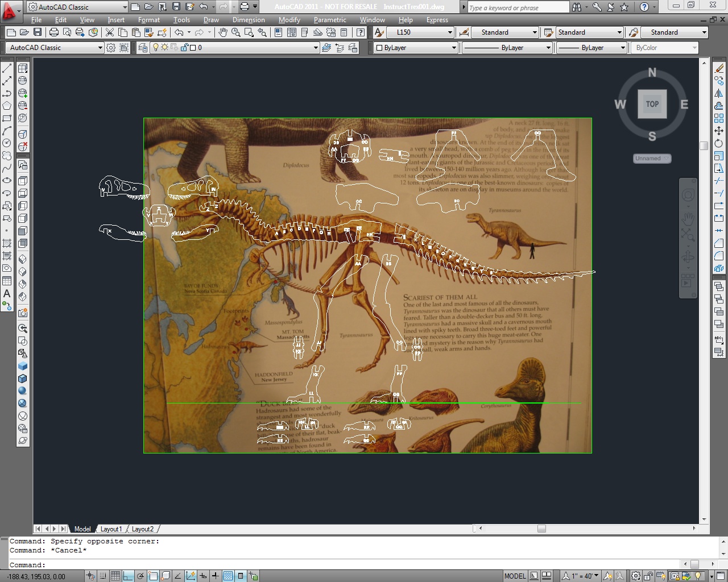Click Save in the quick access toolbar
This screenshot has height=582, width=728.
pyautogui.click(x=176, y=7)
